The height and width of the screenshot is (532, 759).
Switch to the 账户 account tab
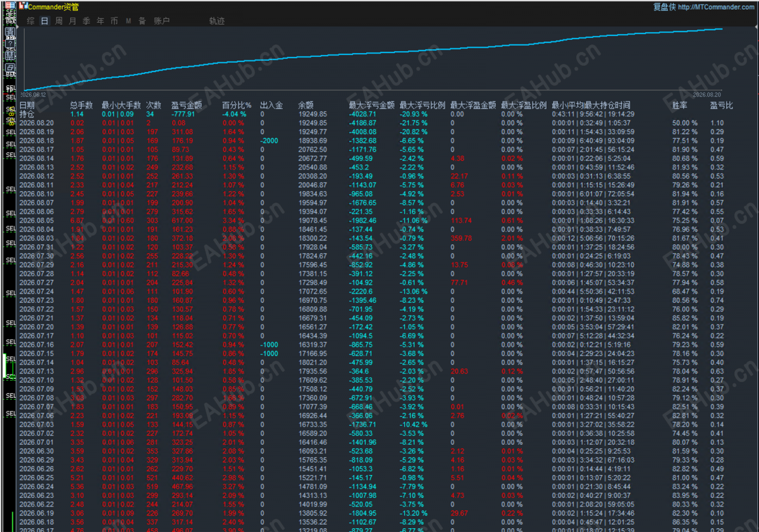[x=162, y=21]
